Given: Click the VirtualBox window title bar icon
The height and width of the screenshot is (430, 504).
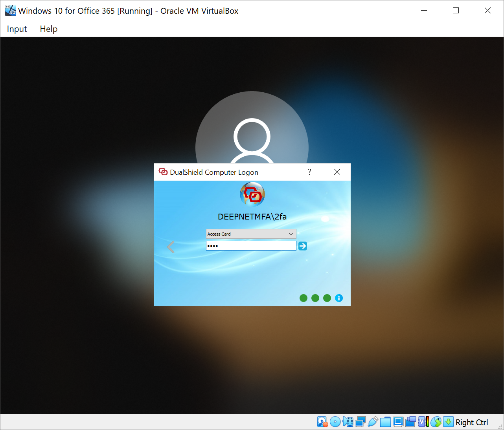Looking at the screenshot, I should [x=11, y=11].
